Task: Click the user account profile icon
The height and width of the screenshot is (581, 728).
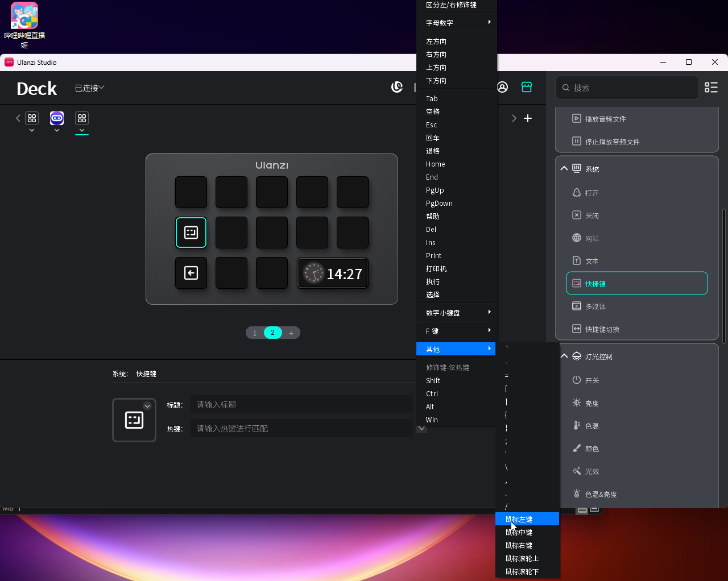Action: pyautogui.click(x=502, y=87)
